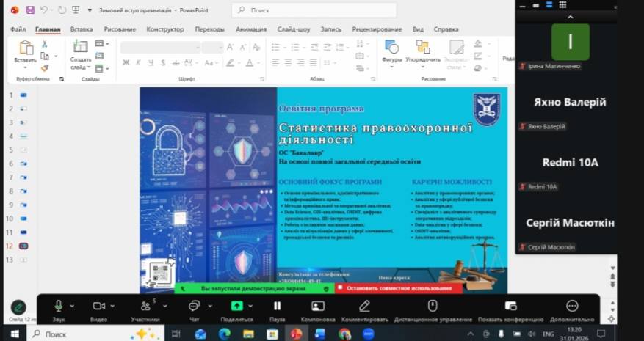The height and width of the screenshot is (341, 644).
Task: Open the Анимация ribbon tab
Action: [x=251, y=29]
